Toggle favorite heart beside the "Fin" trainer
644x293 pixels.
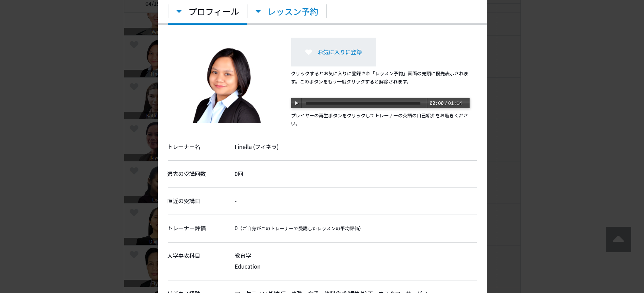click(134, 45)
